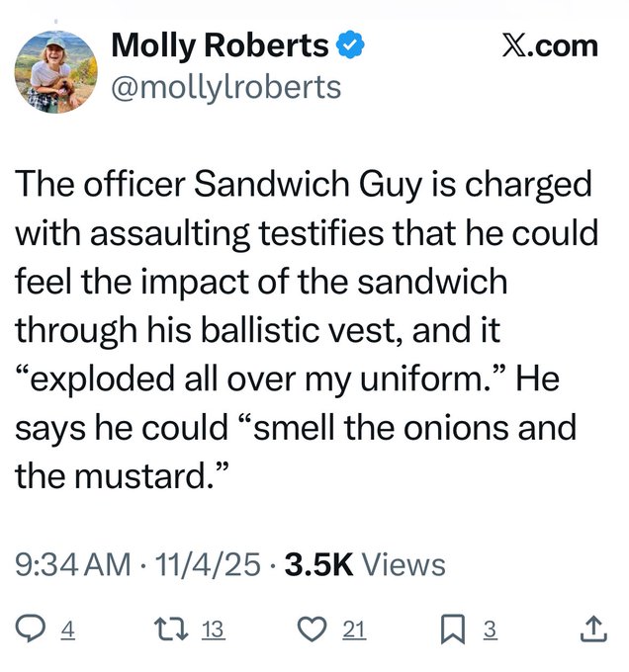Show the 13 reposts count
The image size is (629, 672).
click(213, 630)
